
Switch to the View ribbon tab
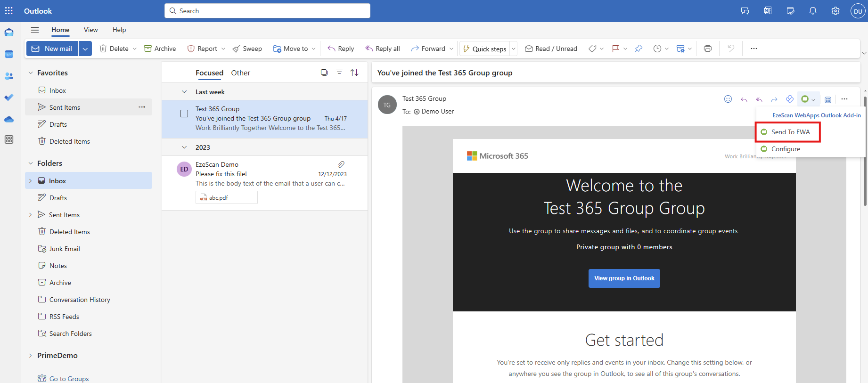90,30
